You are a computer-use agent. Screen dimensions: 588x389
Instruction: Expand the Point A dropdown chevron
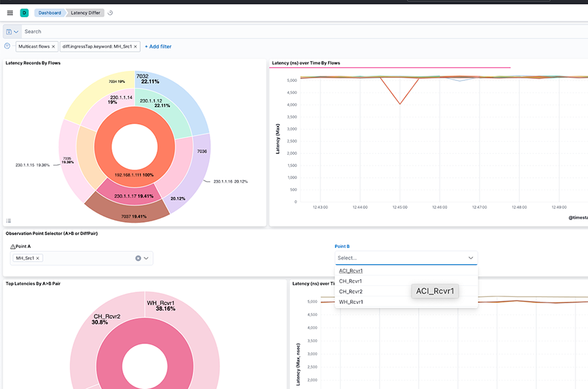146,258
